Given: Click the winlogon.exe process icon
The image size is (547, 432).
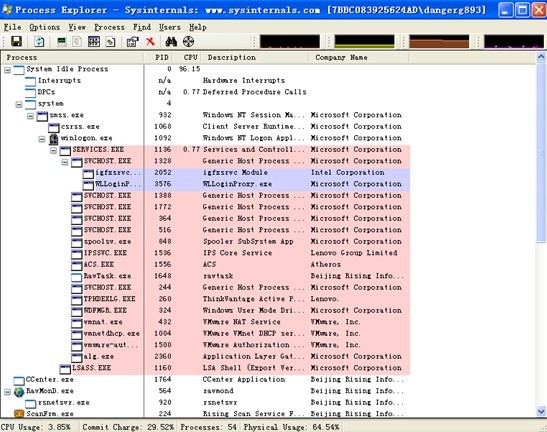Looking at the screenshot, I should [53, 139].
